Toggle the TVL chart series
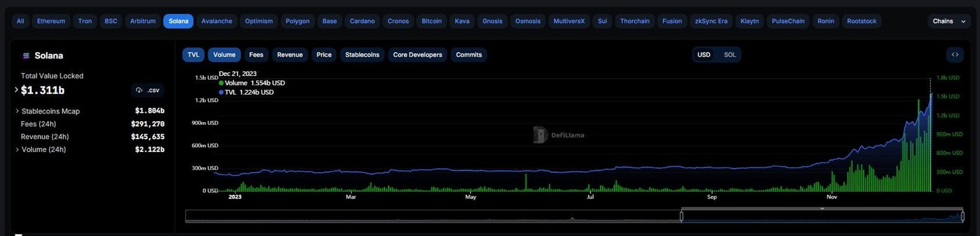 click(194, 55)
